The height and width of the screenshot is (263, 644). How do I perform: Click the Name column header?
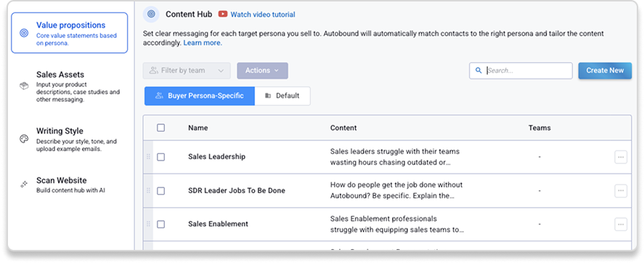pyautogui.click(x=198, y=128)
